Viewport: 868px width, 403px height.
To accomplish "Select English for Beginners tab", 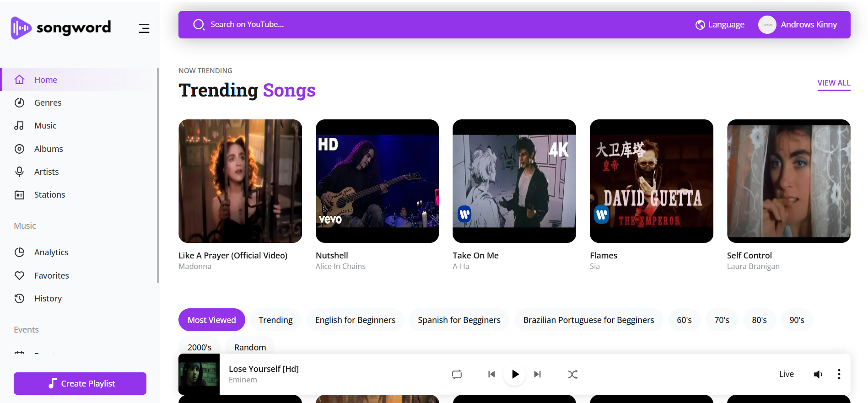I will pyautogui.click(x=355, y=320).
